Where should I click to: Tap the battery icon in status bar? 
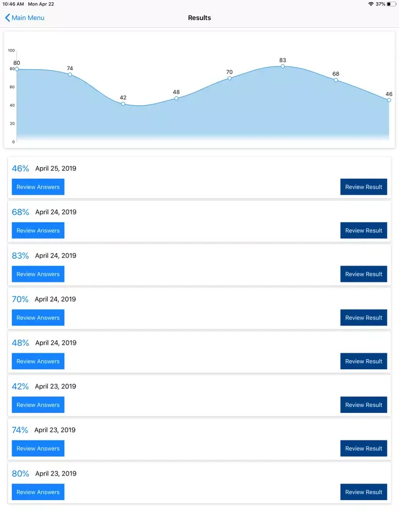391,4
